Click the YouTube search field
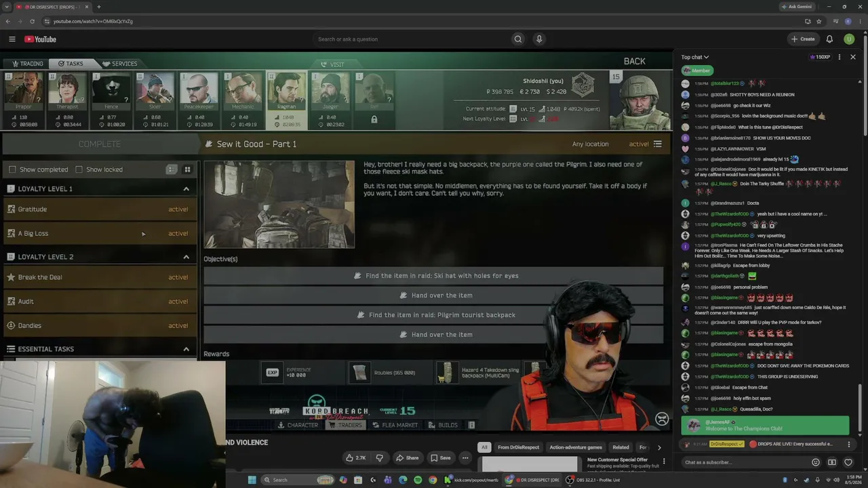 pyautogui.click(x=412, y=39)
